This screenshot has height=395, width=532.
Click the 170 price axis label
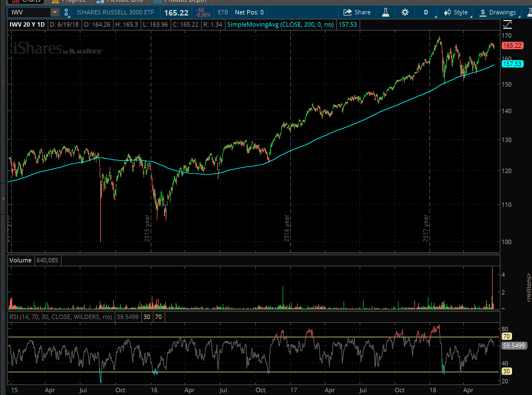[x=507, y=36]
